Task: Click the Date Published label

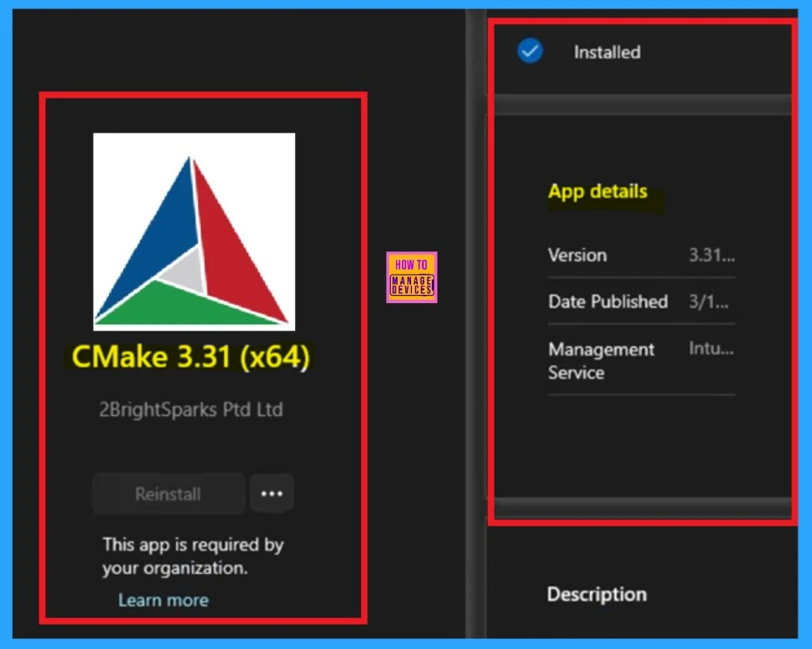Action: (x=608, y=302)
